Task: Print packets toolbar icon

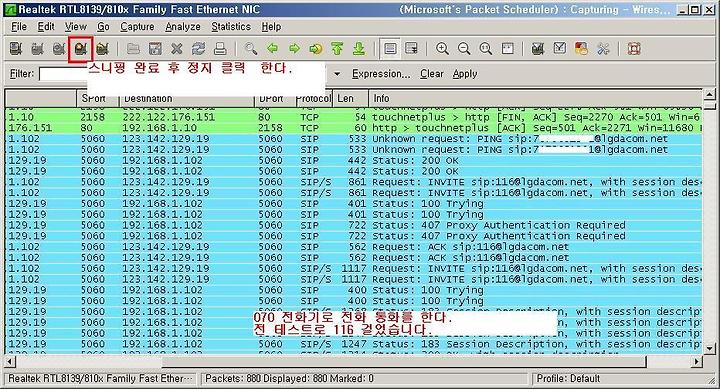Action: pos(220,49)
